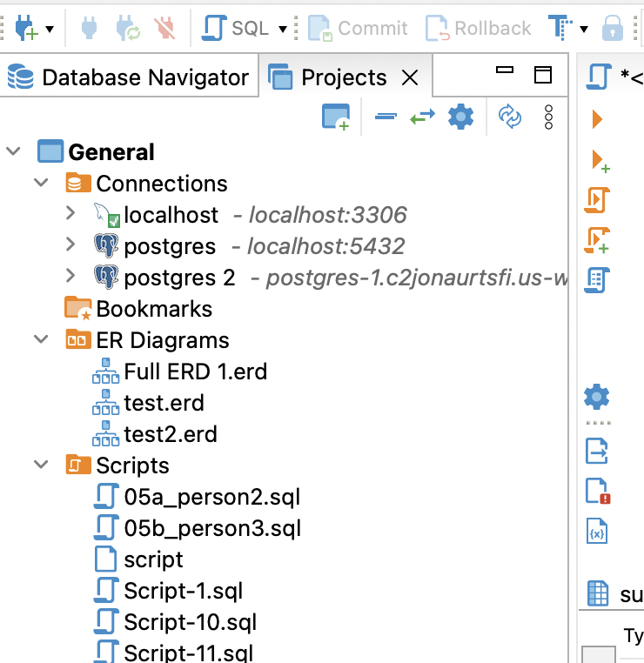Open Projects view menu (three dots)
Viewport: 644px width, 663px height.
tap(548, 117)
